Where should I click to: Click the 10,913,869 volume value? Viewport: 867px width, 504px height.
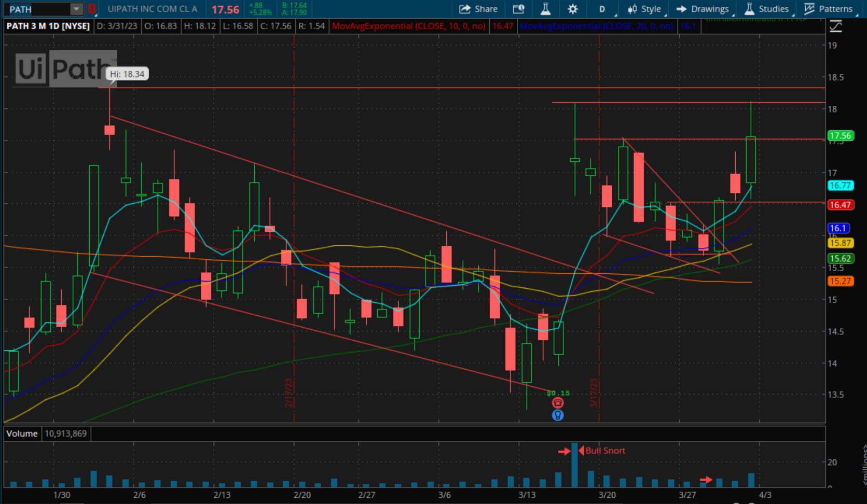pos(65,433)
